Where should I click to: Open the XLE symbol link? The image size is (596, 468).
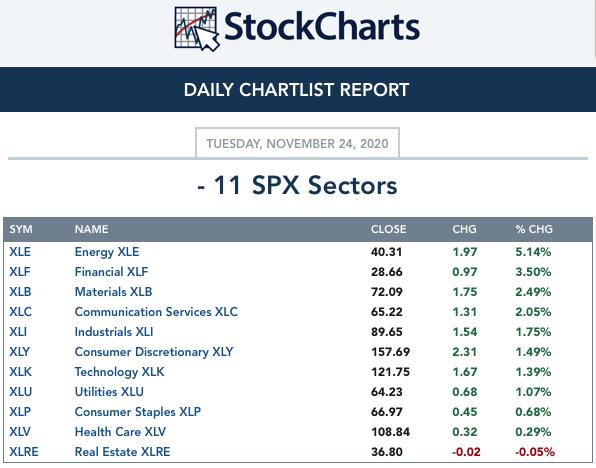(20, 252)
